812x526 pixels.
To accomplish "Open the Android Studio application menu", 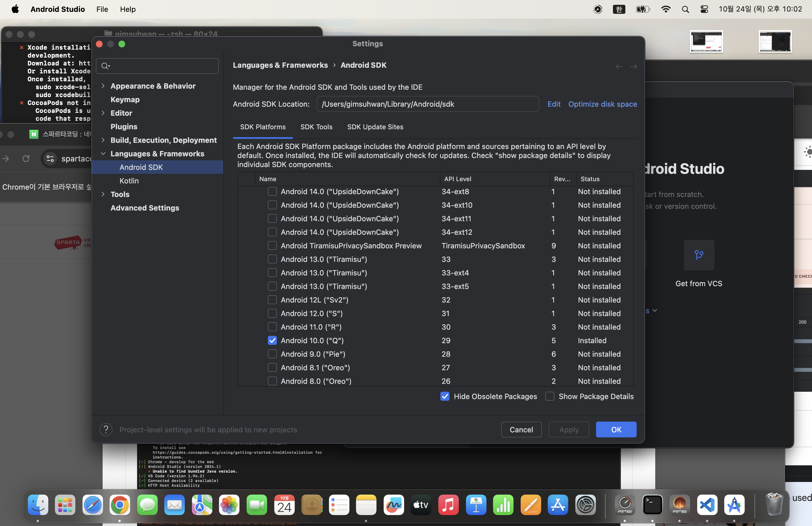I will (58, 9).
